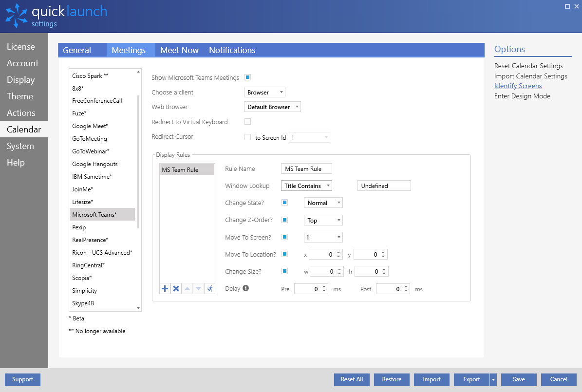
Task: Click the Undefined window lookup text field
Action: click(384, 186)
